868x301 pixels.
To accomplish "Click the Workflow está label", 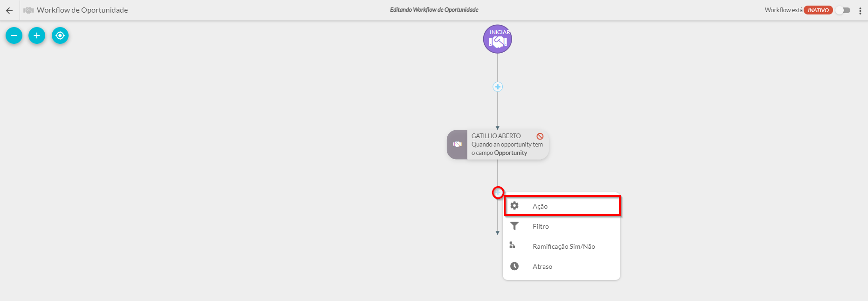I will tap(784, 10).
